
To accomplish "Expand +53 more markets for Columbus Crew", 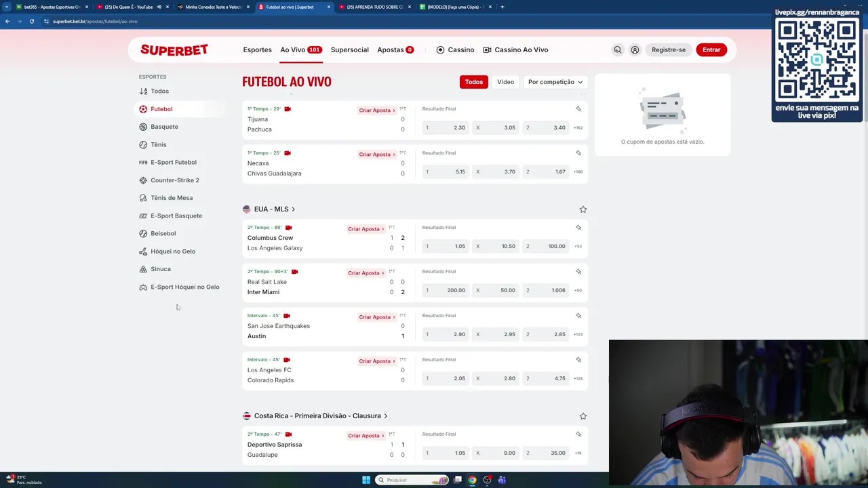I will tap(578, 246).
